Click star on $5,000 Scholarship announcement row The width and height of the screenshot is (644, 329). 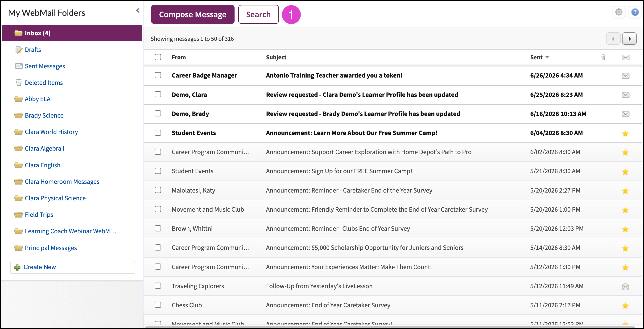625,248
